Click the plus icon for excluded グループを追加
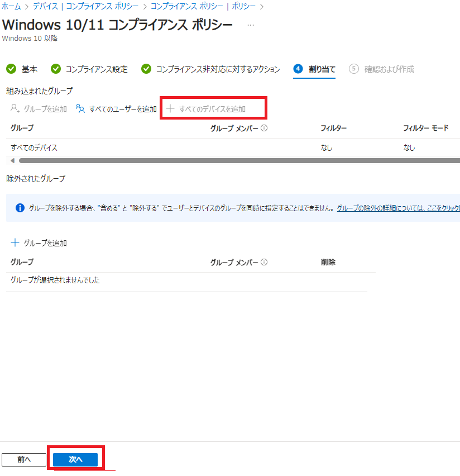 [15, 243]
